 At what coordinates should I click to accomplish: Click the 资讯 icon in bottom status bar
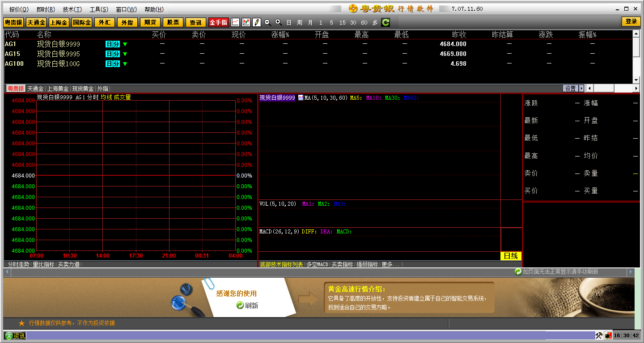(15, 336)
